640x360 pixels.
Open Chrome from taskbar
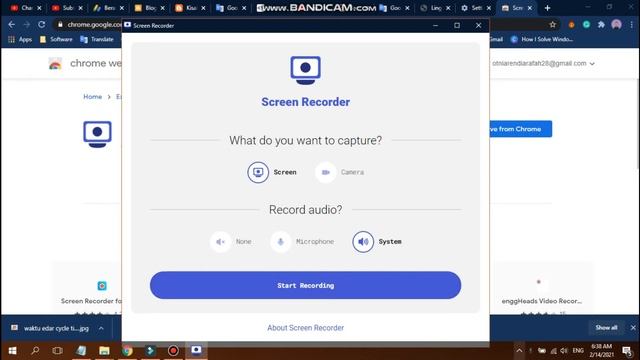tap(127, 351)
